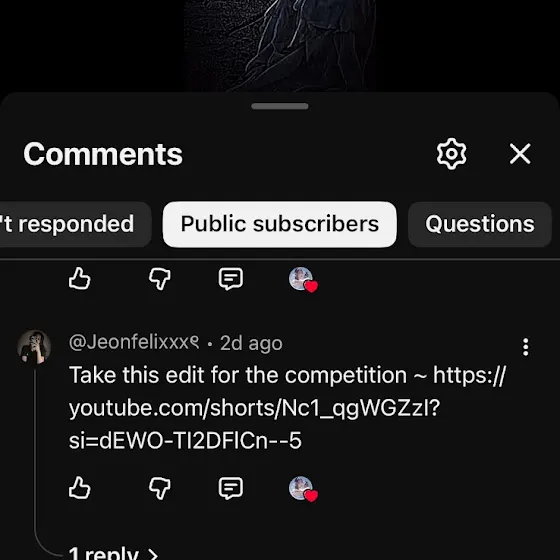
Task: Tap the comments sheet drag handle
Action: coord(280,106)
